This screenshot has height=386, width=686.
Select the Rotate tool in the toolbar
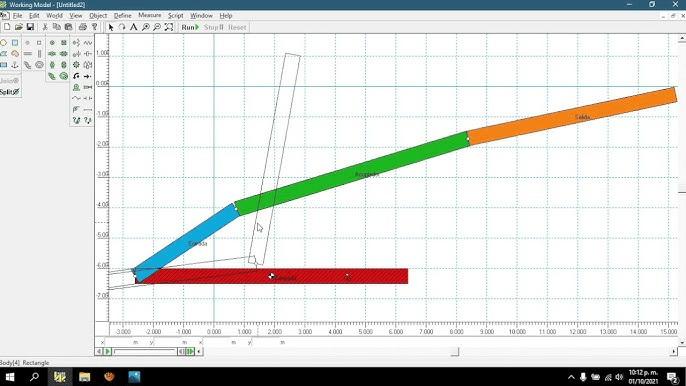click(122, 27)
